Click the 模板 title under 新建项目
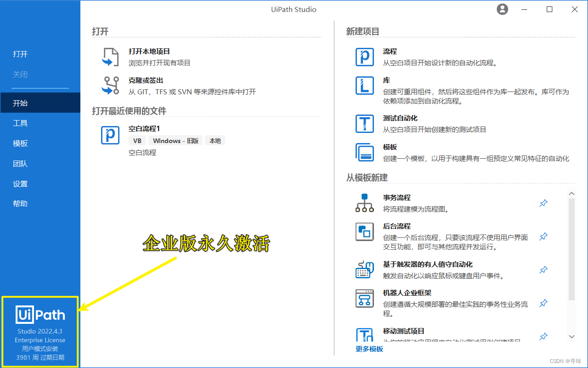This screenshot has width=588, height=368. [x=390, y=147]
